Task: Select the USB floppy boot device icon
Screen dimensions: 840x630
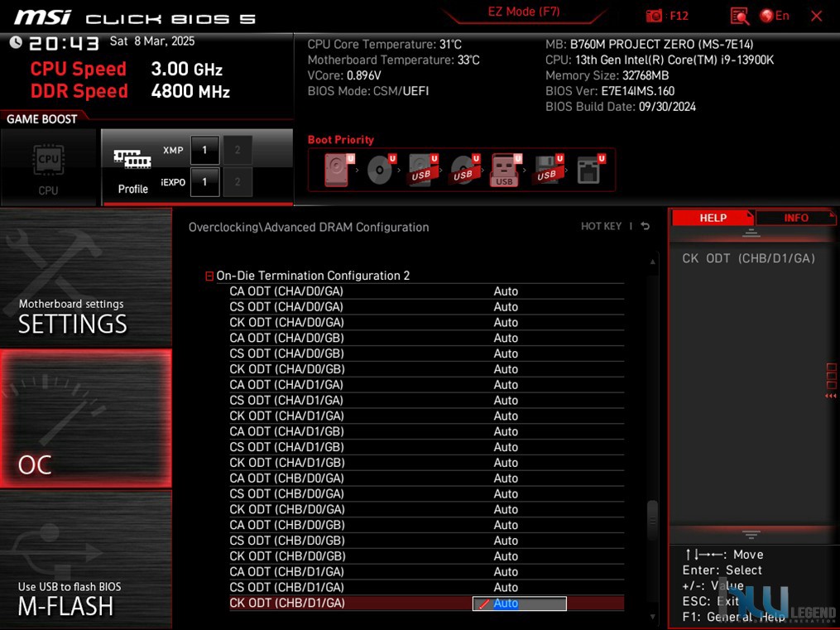Action: click(548, 170)
